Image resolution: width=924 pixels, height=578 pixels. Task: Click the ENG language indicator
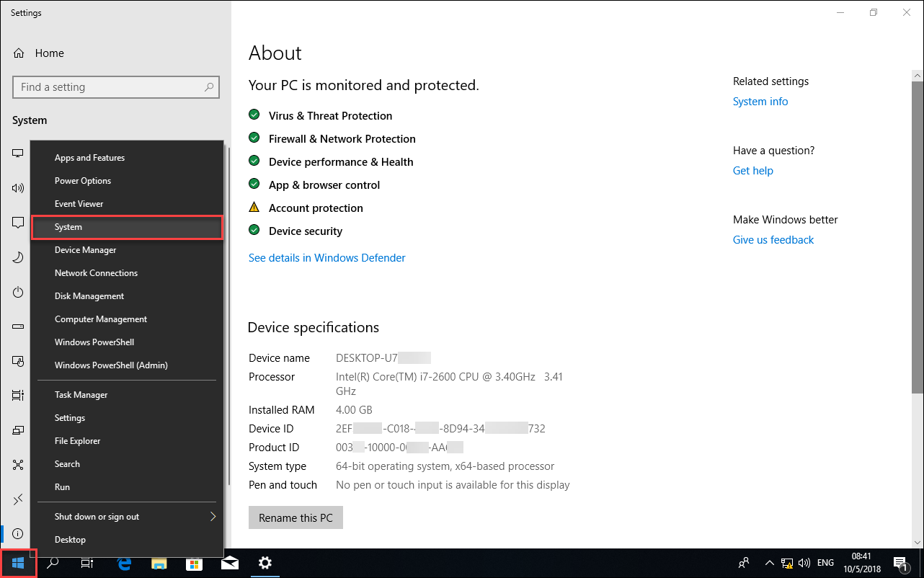[826, 563]
